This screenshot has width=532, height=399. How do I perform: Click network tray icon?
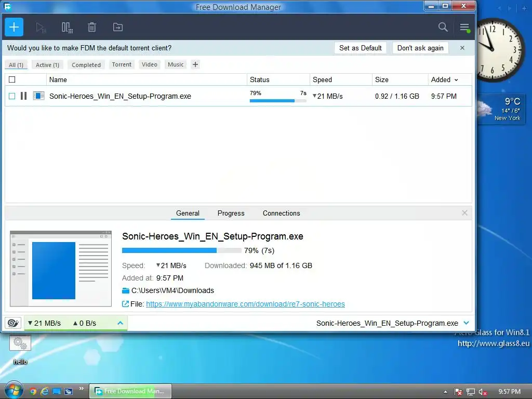coord(470,392)
